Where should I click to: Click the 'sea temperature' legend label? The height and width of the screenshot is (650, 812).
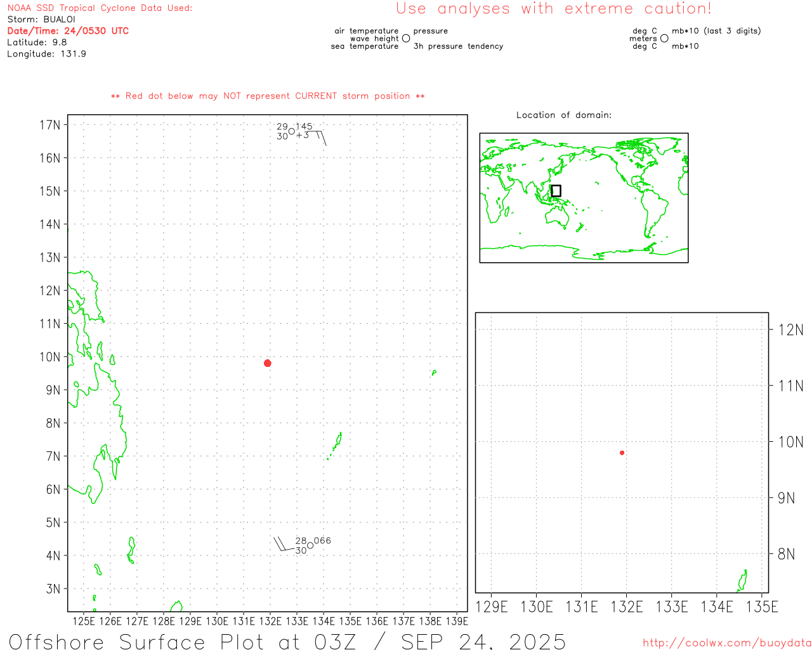coord(365,46)
